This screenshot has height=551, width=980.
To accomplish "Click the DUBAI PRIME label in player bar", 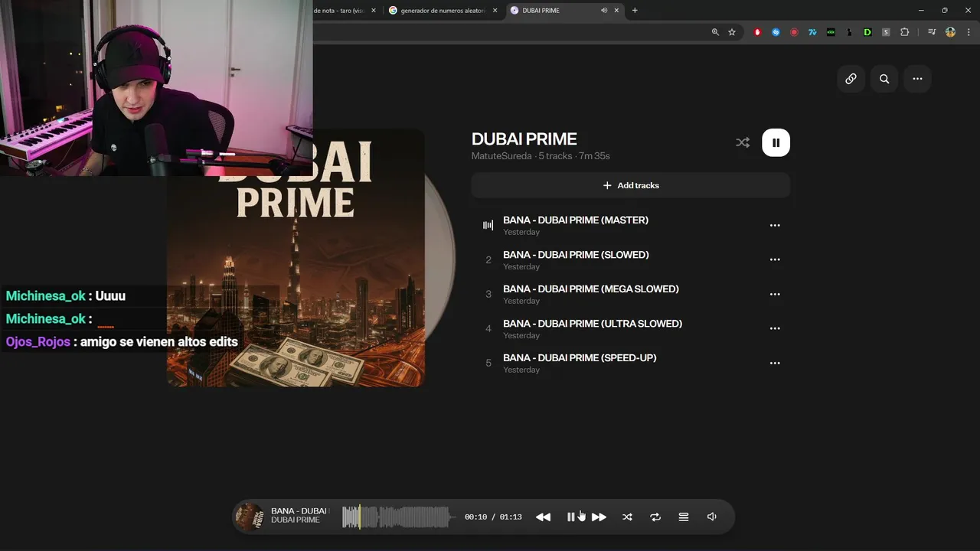I will pos(296,520).
